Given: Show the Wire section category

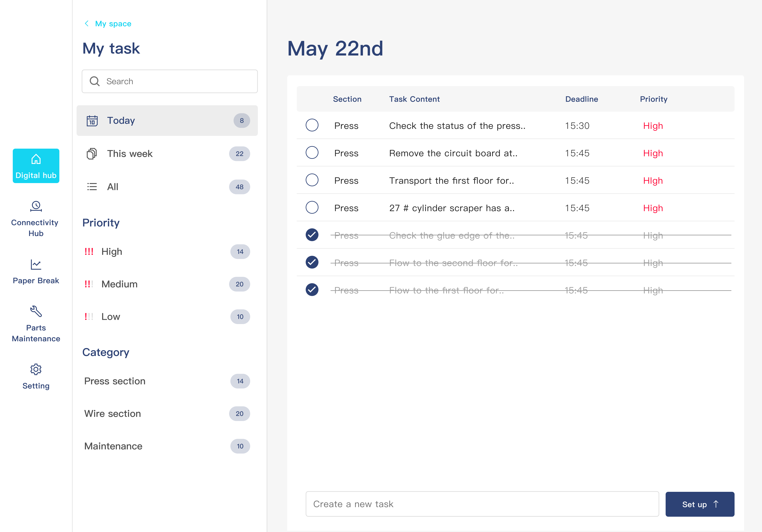Looking at the screenshot, I should pos(113,414).
